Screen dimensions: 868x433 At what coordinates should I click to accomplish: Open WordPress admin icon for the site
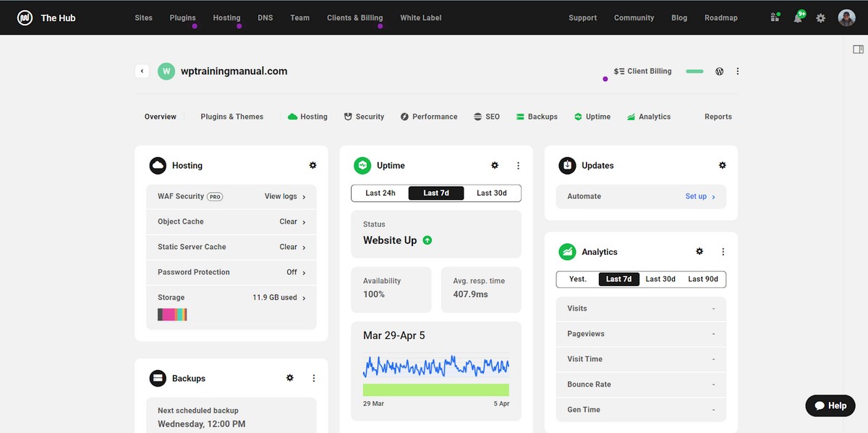[x=720, y=71]
